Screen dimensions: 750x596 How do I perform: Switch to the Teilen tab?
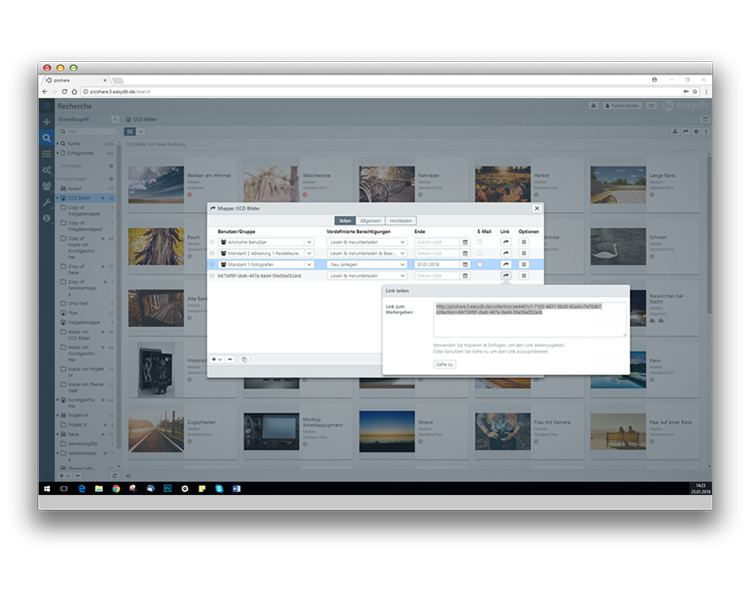pos(345,221)
